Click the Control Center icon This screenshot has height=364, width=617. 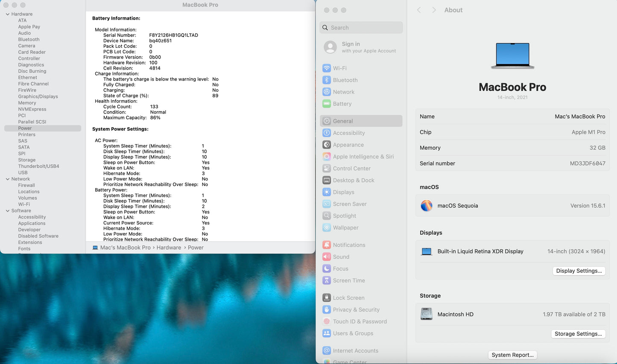pyautogui.click(x=327, y=169)
